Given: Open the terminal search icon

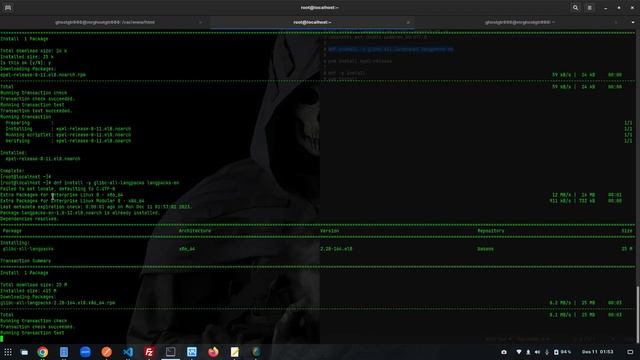Looking at the screenshot, I should click(x=575, y=7).
